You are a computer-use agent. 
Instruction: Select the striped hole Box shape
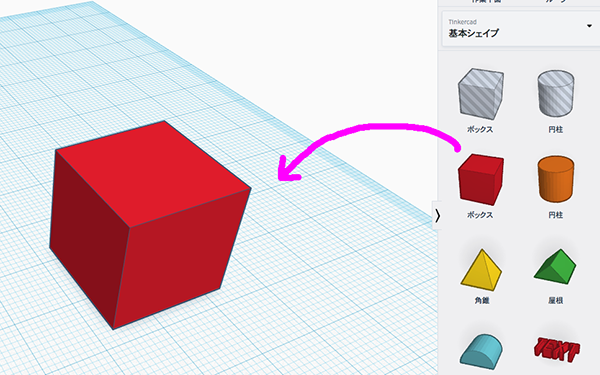481,94
